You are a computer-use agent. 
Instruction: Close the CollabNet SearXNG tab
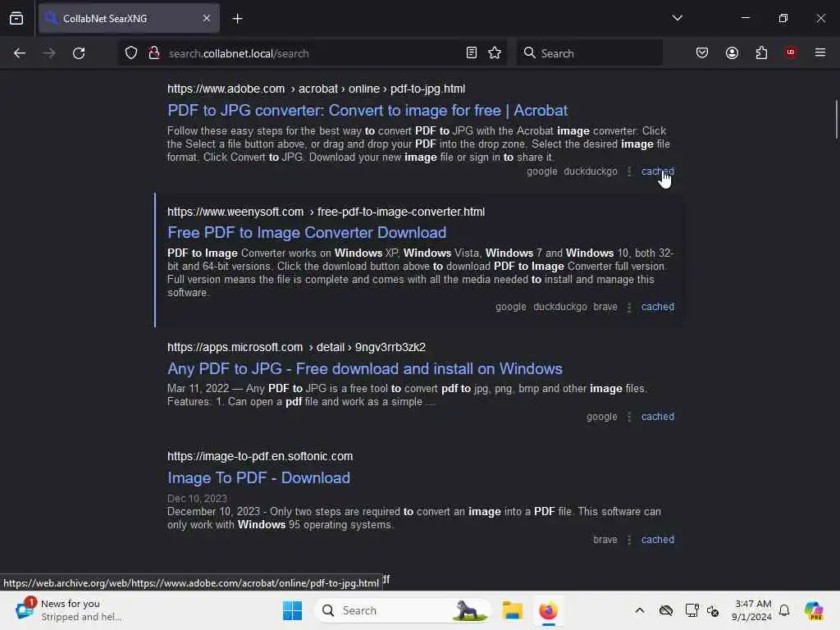(207, 19)
